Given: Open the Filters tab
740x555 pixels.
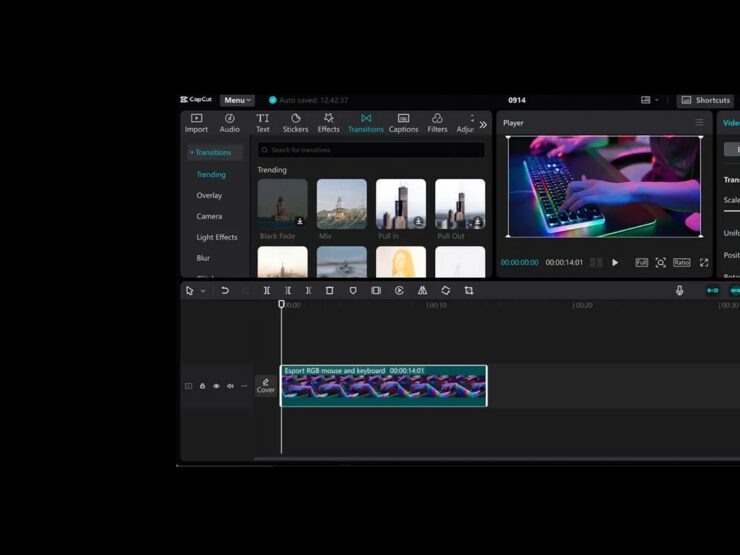Looking at the screenshot, I should tap(437, 123).
